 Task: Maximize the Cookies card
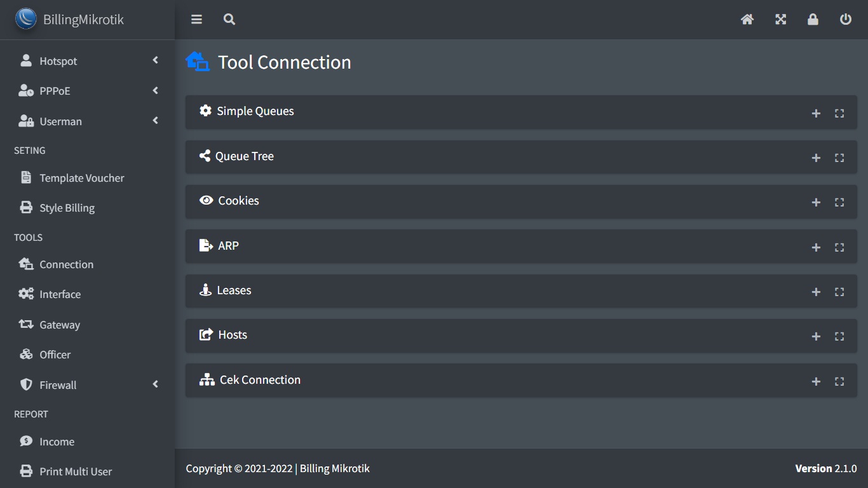pos(839,203)
